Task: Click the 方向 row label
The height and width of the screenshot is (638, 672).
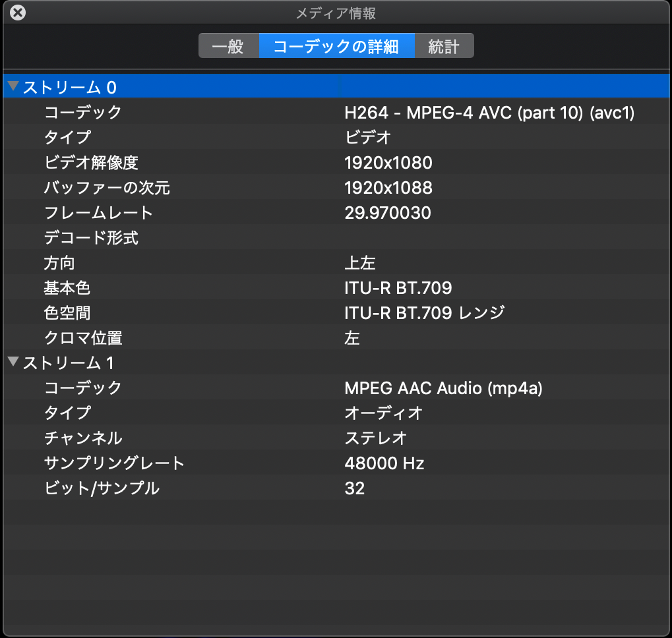Action: [59, 263]
